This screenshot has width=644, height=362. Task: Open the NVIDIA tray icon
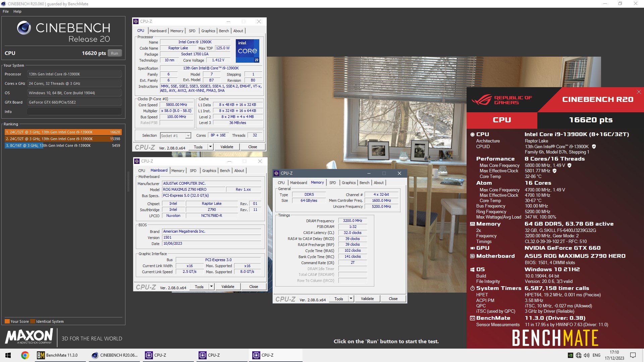click(570, 355)
